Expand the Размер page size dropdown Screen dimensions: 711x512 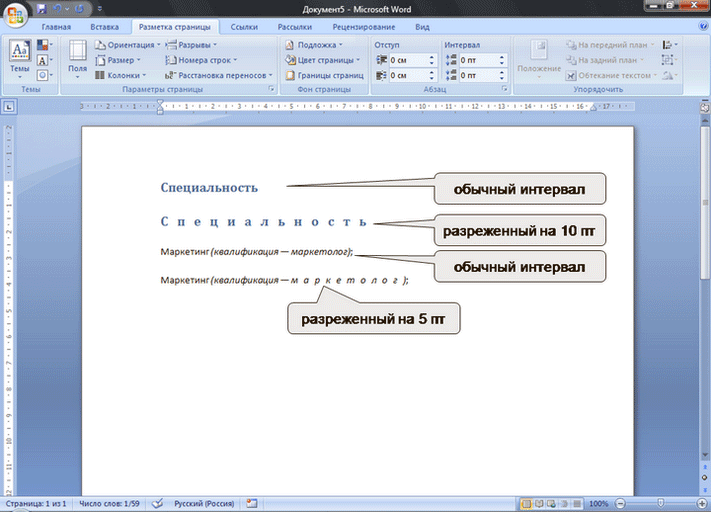point(118,60)
